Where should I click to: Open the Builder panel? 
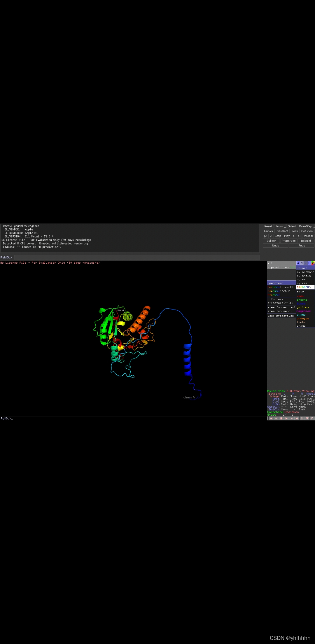click(x=271, y=241)
